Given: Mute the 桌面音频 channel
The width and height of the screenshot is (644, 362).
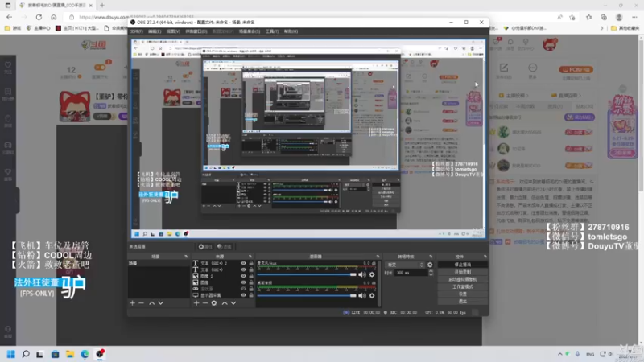Looking at the screenshot, I should click(x=361, y=295).
